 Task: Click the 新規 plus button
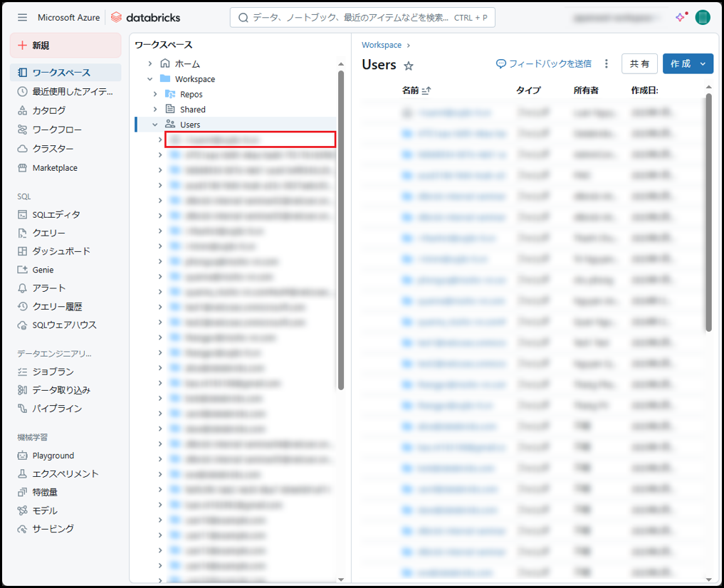click(65, 46)
